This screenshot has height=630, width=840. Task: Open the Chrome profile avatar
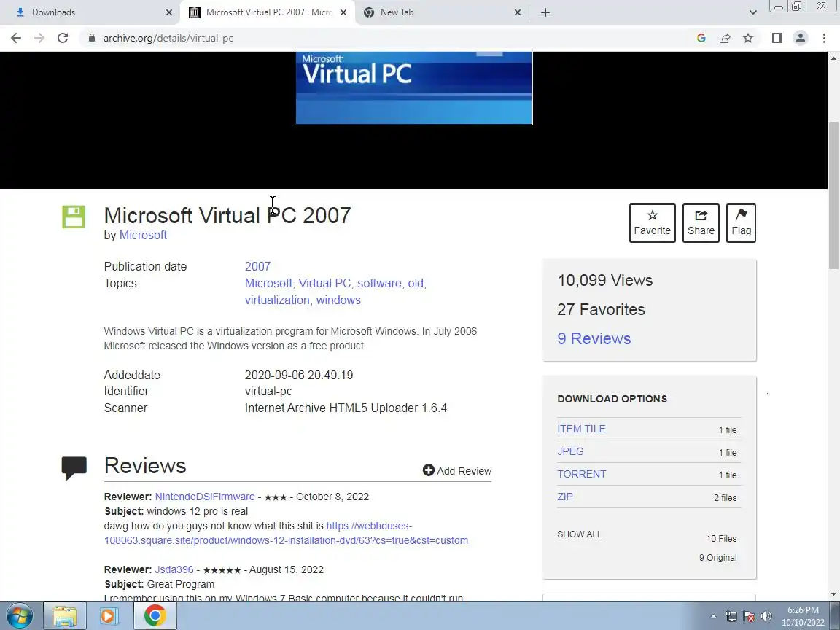point(801,38)
